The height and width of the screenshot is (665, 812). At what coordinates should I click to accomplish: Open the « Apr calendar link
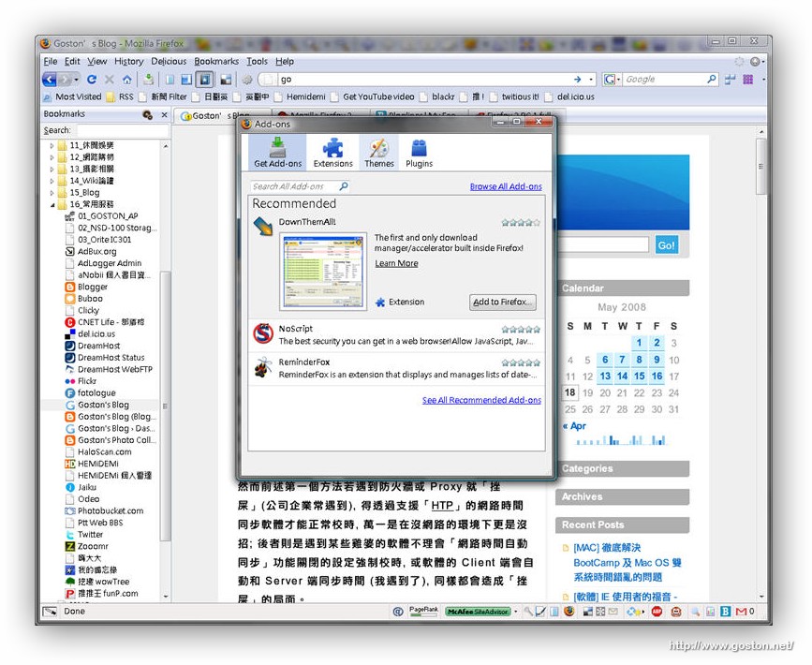pos(574,426)
